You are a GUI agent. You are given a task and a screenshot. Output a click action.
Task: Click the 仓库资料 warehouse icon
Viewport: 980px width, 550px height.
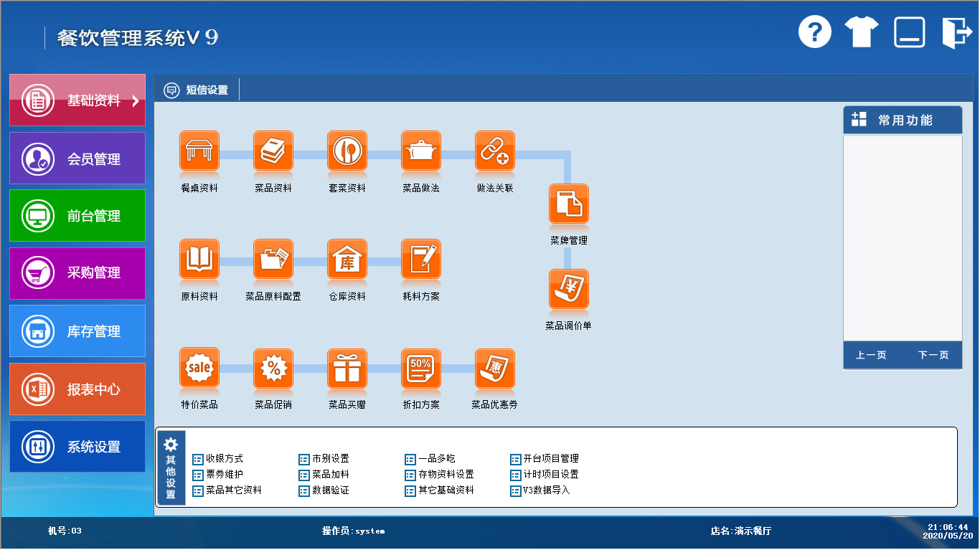(347, 260)
